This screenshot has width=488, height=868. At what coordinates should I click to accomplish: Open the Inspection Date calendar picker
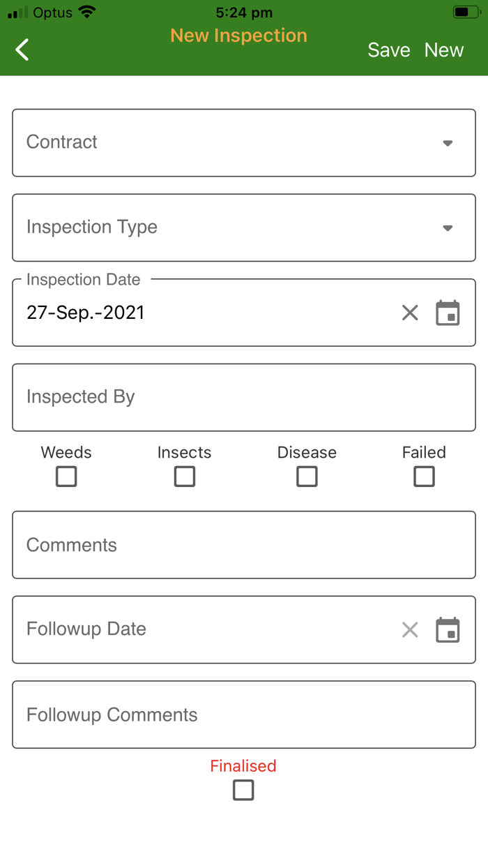448,313
